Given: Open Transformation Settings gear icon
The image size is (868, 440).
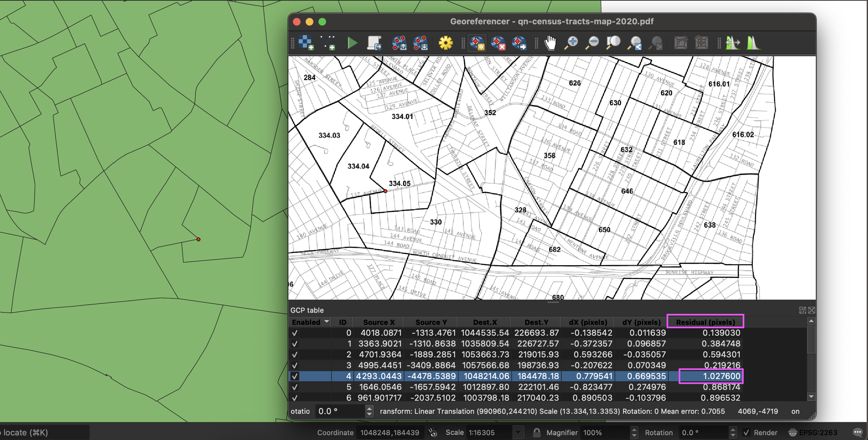Looking at the screenshot, I should 445,43.
